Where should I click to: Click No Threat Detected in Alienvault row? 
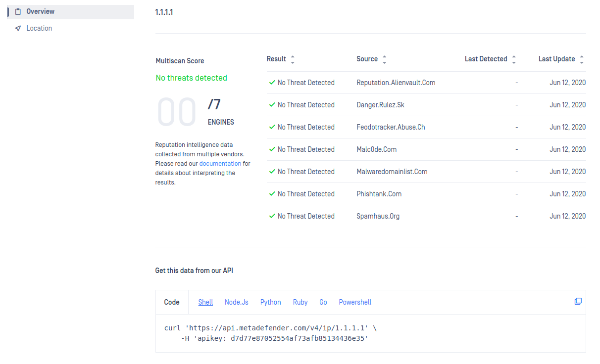pos(306,83)
